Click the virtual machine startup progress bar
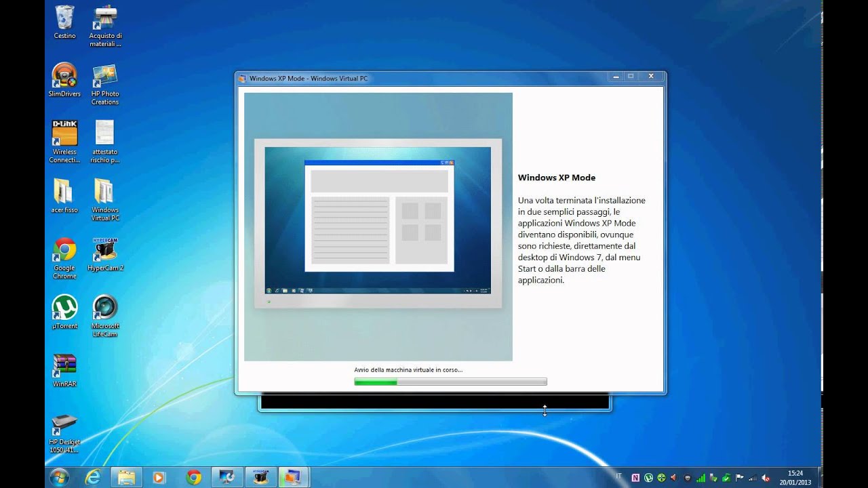This screenshot has width=868, height=488. (x=450, y=382)
